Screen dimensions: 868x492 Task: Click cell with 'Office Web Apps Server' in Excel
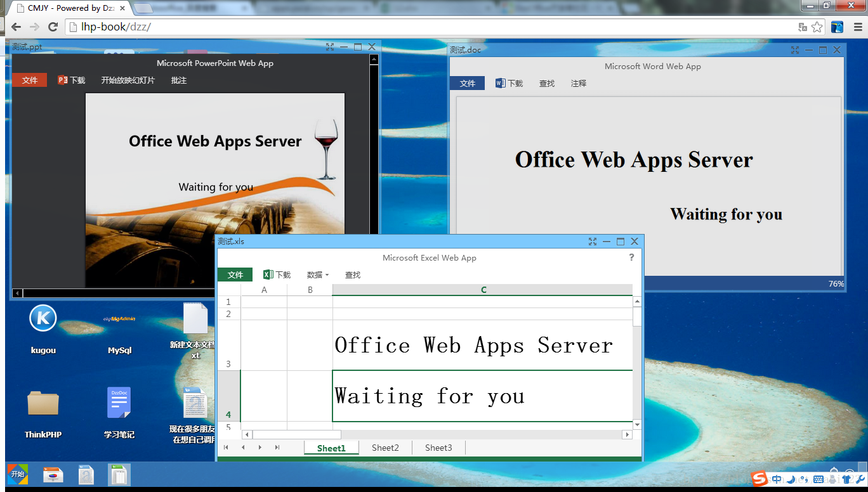(x=483, y=346)
